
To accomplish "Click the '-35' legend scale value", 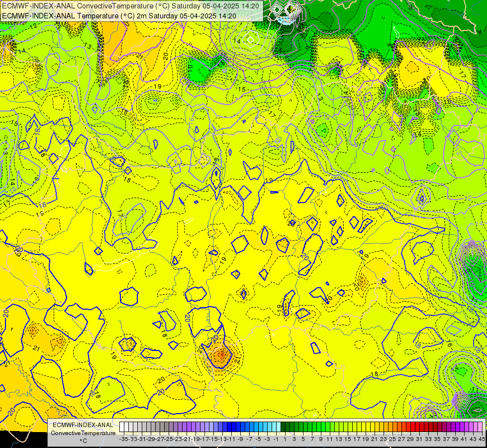I will click(x=124, y=440).
